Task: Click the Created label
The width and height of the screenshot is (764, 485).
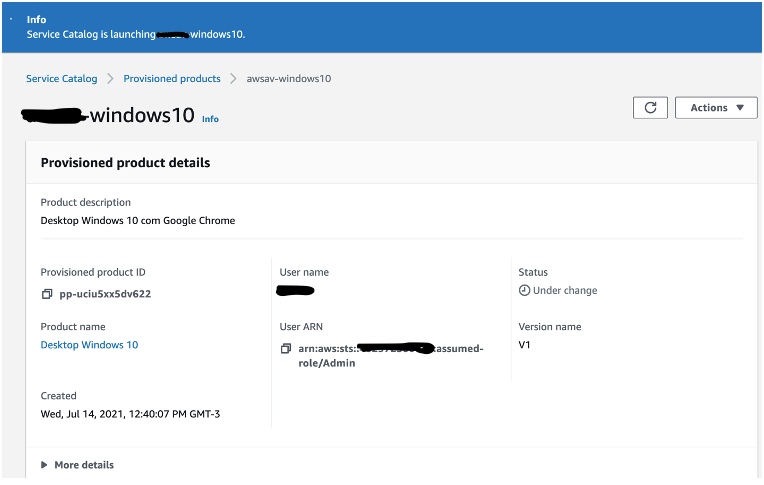Action: 58,396
